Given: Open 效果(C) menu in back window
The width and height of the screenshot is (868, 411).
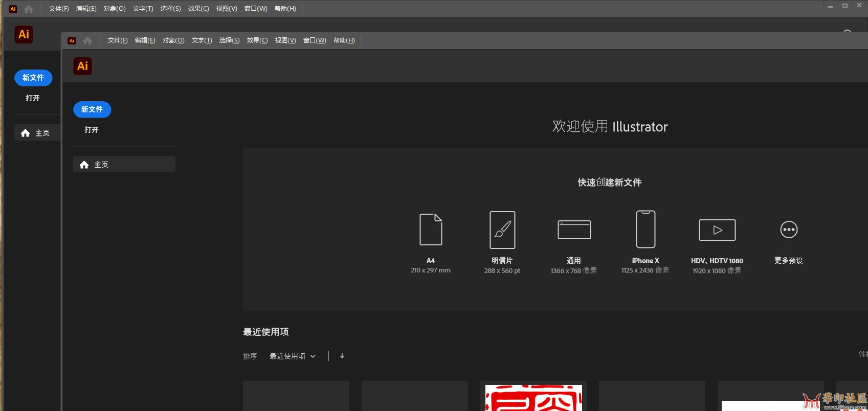Looking at the screenshot, I should (x=198, y=9).
